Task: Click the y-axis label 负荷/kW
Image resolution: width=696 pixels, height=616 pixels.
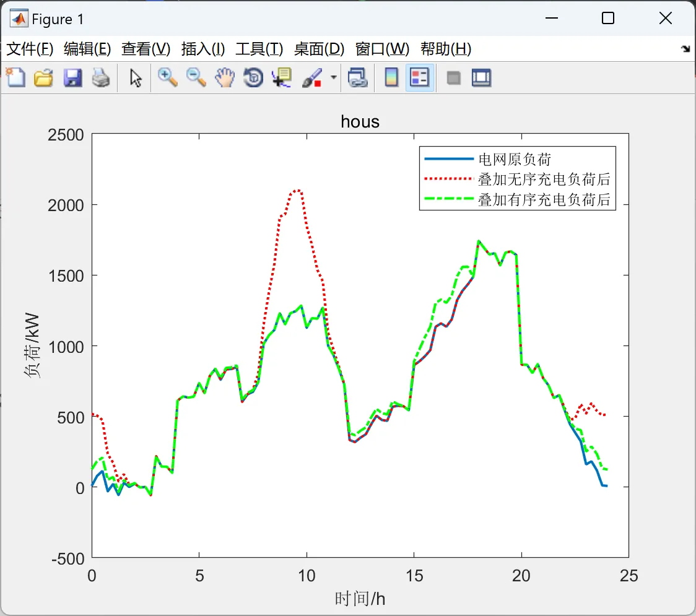Action: click(x=32, y=345)
